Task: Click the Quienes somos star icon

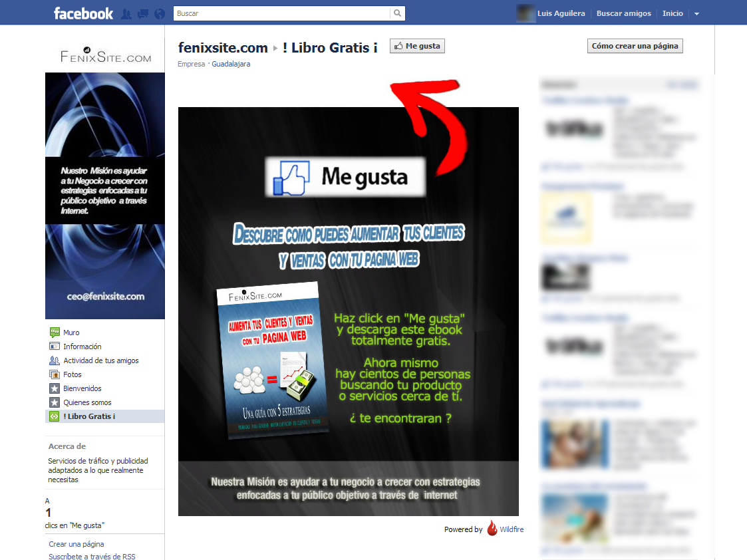Action: click(x=55, y=402)
